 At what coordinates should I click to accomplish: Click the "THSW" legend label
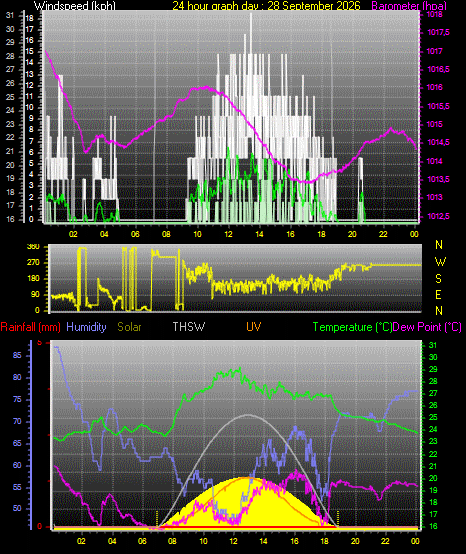point(189,327)
